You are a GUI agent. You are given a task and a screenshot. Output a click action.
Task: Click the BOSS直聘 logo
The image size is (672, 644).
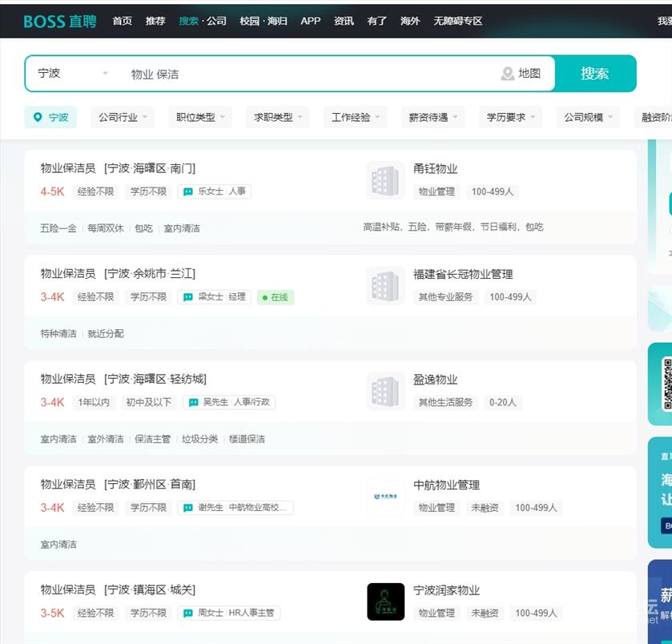point(60,21)
